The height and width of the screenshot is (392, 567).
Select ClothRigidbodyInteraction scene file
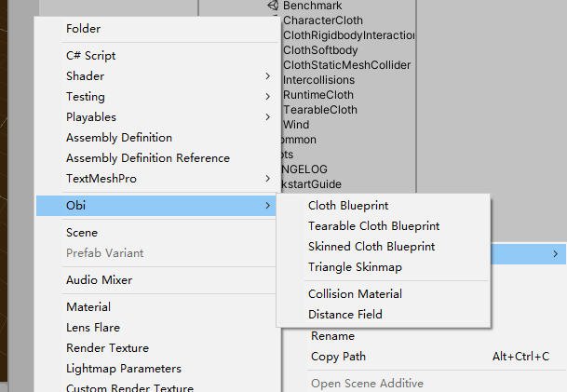click(x=348, y=35)
